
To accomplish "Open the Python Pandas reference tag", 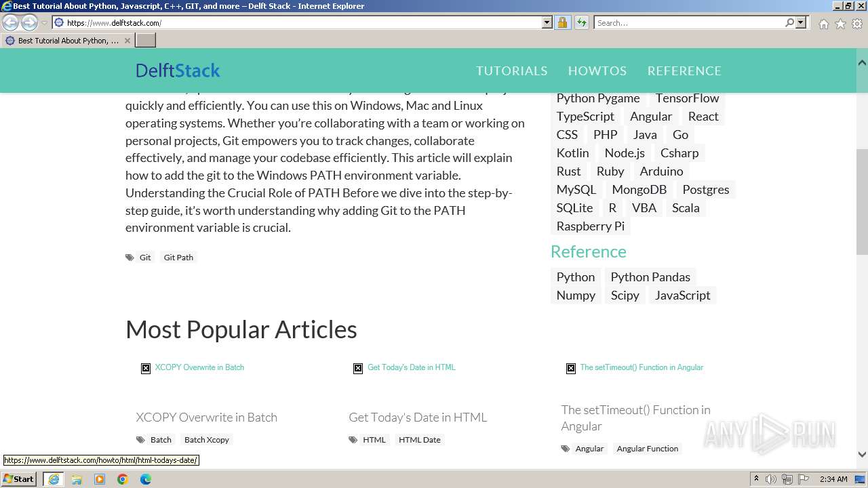I will 650,277.
